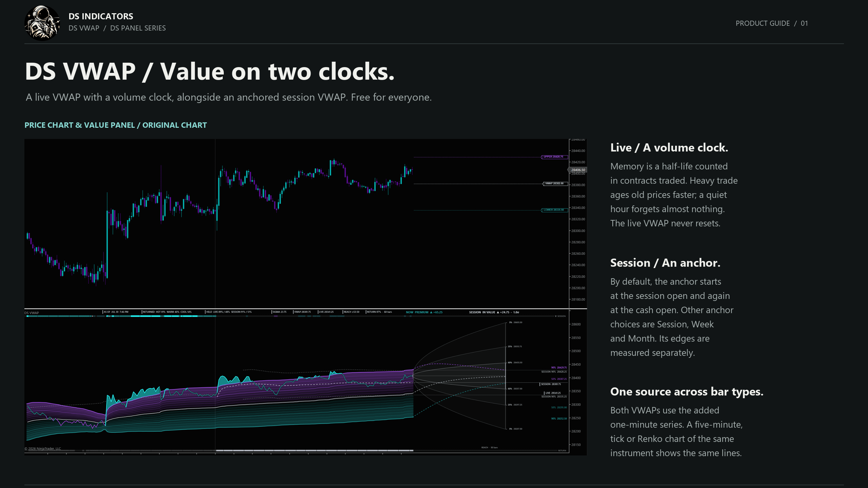Click the UPPER 28428.75 price tag

554,157
